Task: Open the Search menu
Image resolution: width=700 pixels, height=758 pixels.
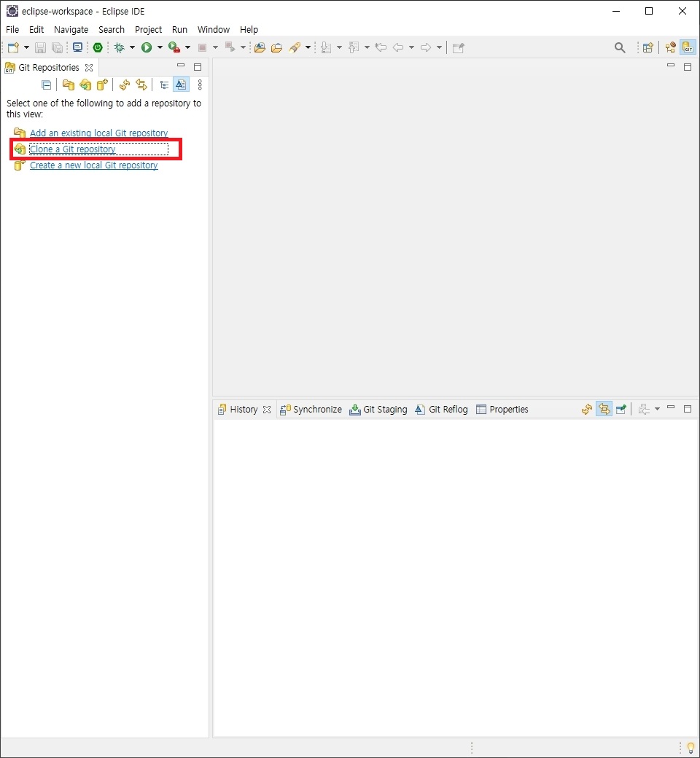Action: [112, 29]
